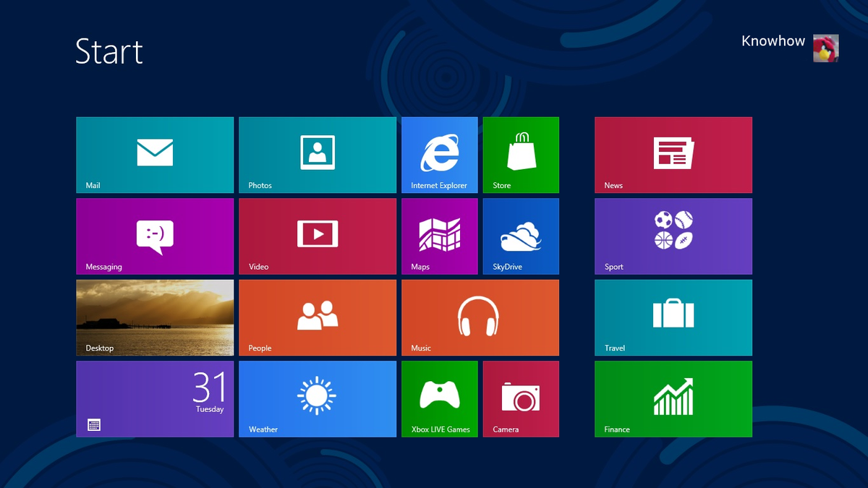Open the Music headphones icon

pos(479,316)
